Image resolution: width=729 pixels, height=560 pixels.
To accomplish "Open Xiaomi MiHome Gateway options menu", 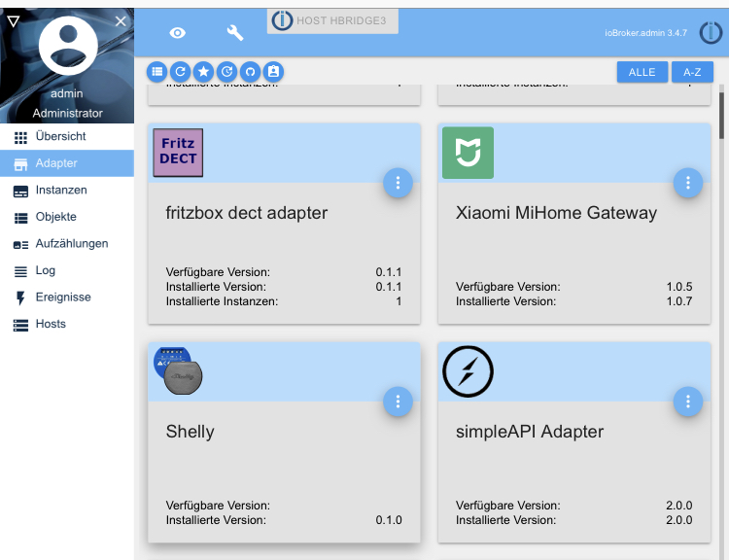I will point(688,183).
